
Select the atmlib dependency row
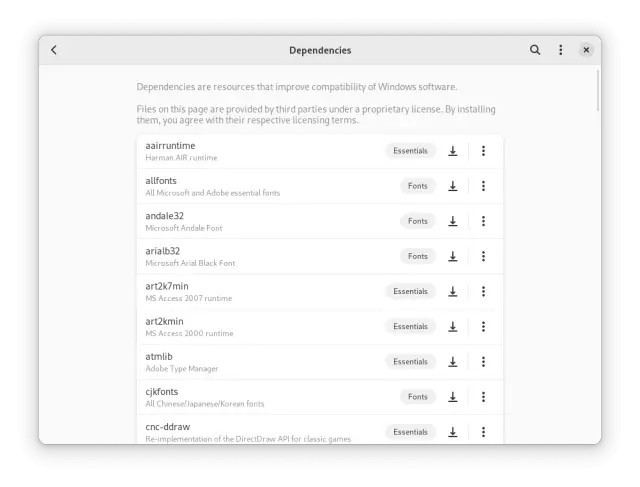click(250, 361)
